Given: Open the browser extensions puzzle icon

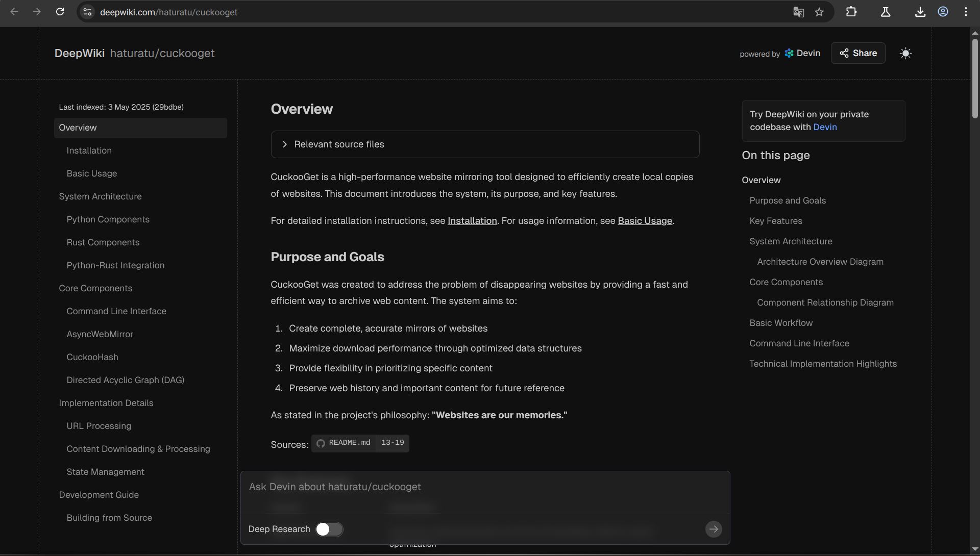Looking at the screenshot, I should (x=851, y=12).
